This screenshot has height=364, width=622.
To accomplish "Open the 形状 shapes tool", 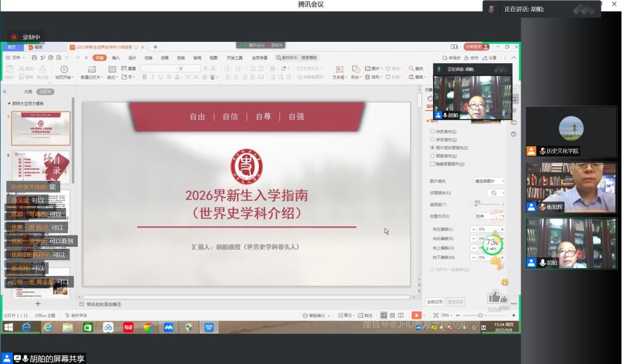I will click(x=355, y=69).
